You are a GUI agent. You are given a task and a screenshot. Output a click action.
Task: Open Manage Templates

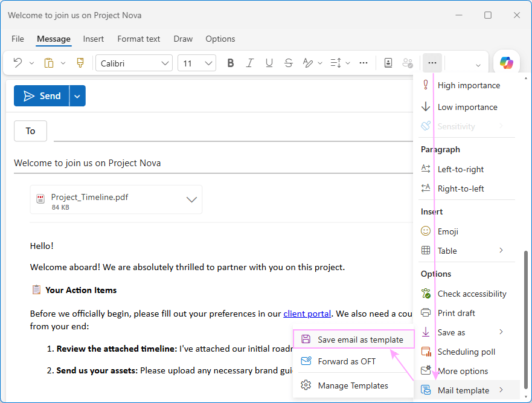[353, 385]
